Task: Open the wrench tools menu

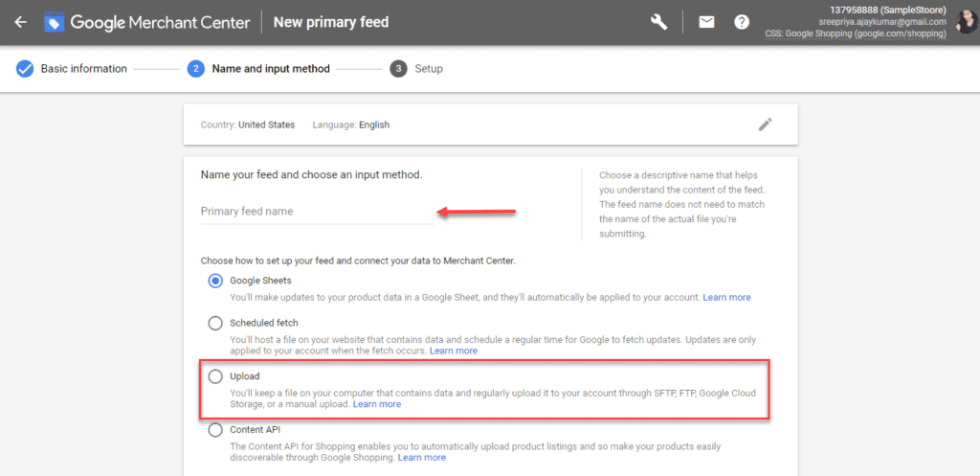Action: click(658, 22)
